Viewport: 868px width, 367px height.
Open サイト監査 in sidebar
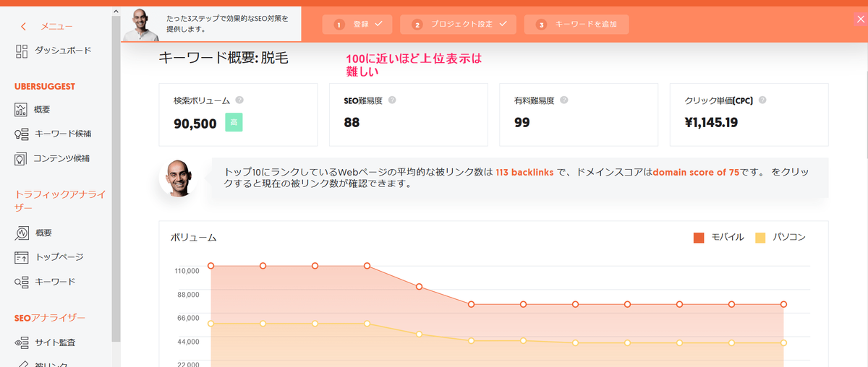point(56,342)
